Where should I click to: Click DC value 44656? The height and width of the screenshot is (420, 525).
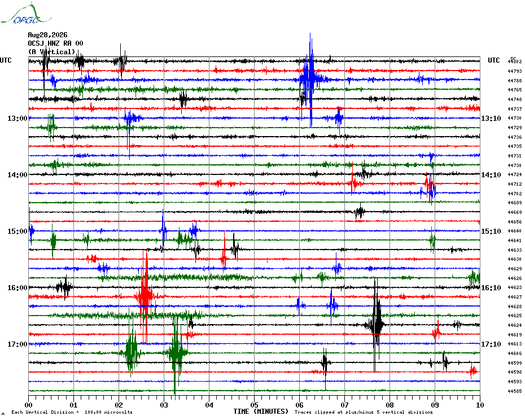pyautogui.click(x=515, y=222)
